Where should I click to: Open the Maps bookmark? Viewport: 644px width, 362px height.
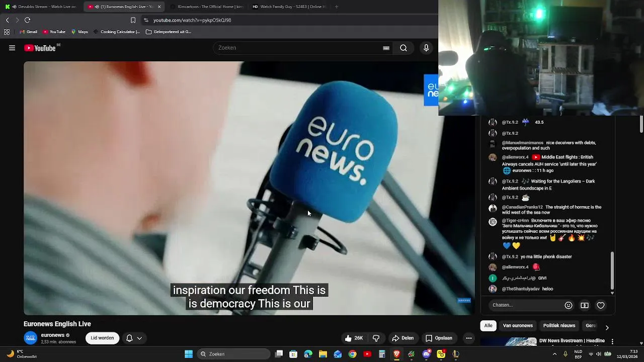[x=79, y=32]
